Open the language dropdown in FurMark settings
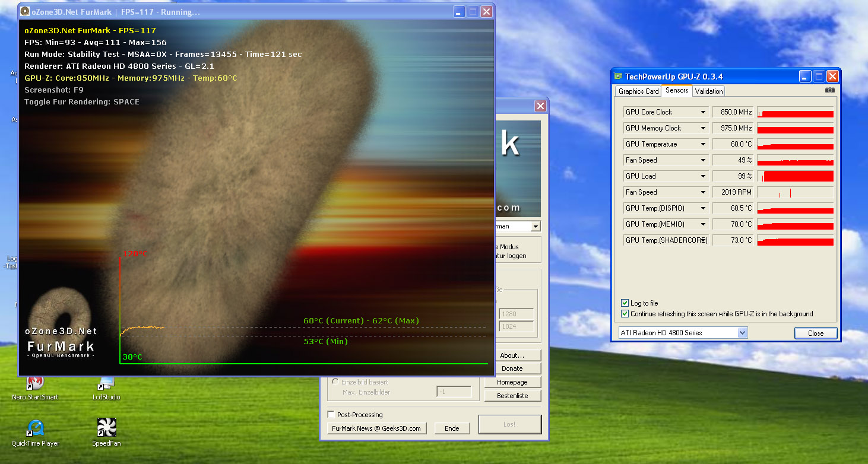868x464 pixels. click(x=536, y=227)
